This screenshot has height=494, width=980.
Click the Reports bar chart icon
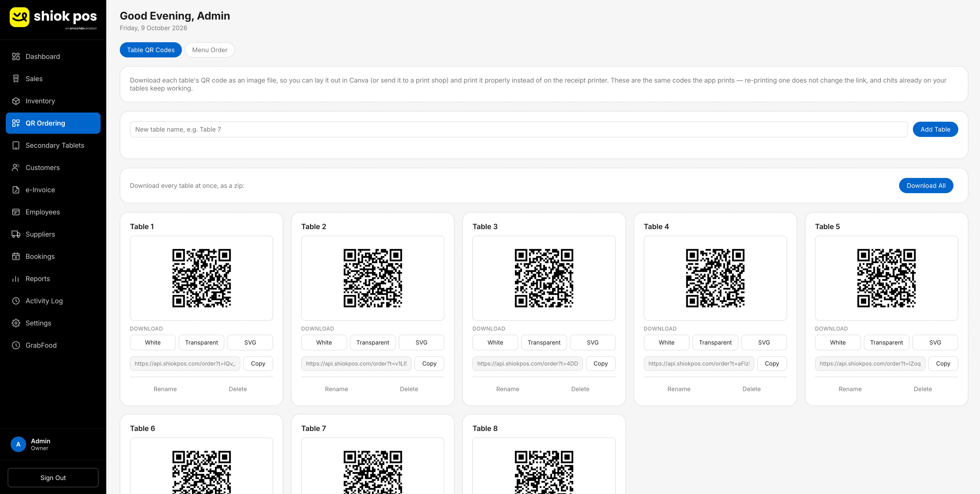16,279
